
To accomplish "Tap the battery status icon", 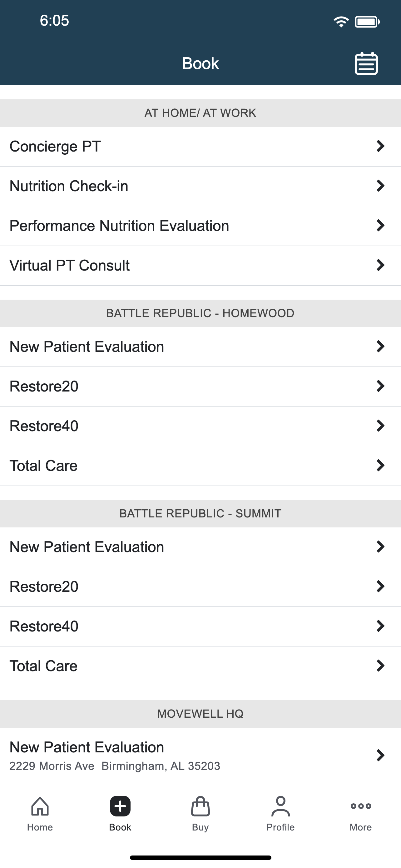I will (x=367, y=22).
